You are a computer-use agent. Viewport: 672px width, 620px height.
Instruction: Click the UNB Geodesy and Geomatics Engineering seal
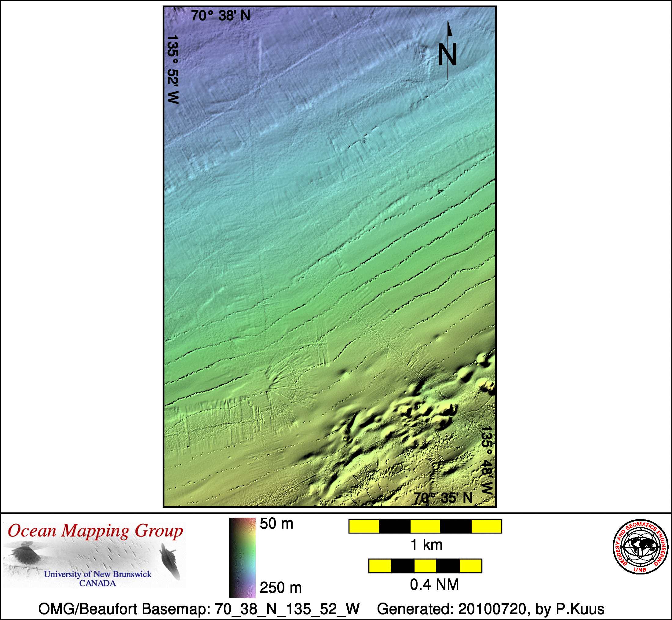(641, 547)
